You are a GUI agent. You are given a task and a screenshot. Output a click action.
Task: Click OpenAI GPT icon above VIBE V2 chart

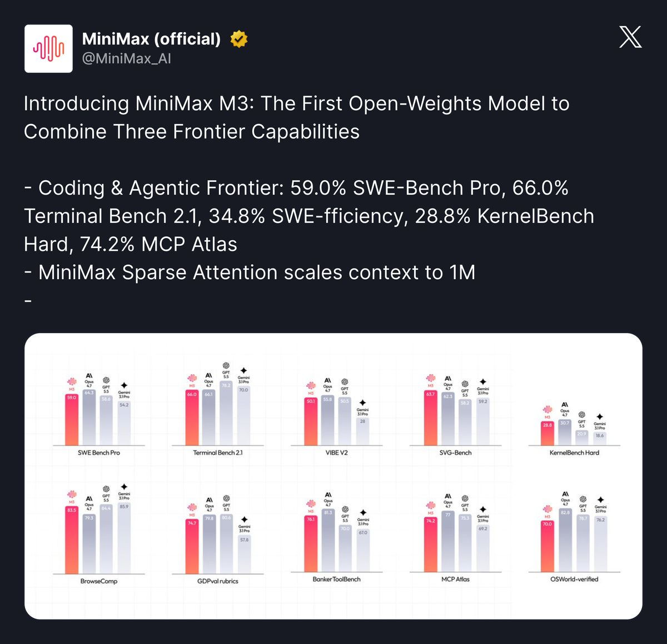(x=345, y=382)
